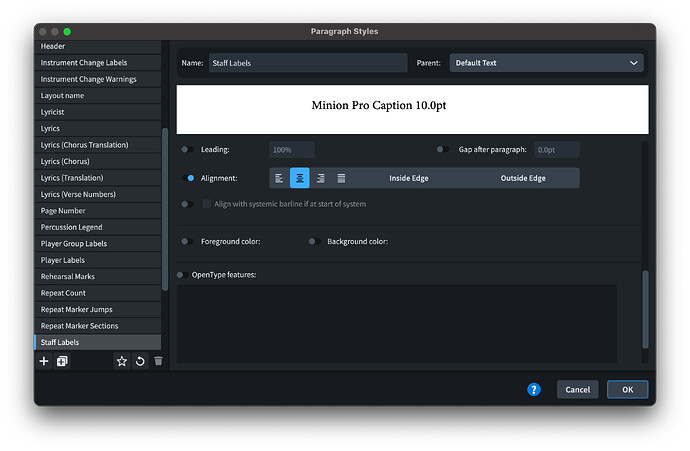Select Instrument Change Warnings style
This screenshot has width=690, height=451.
(x=98, y=79)
